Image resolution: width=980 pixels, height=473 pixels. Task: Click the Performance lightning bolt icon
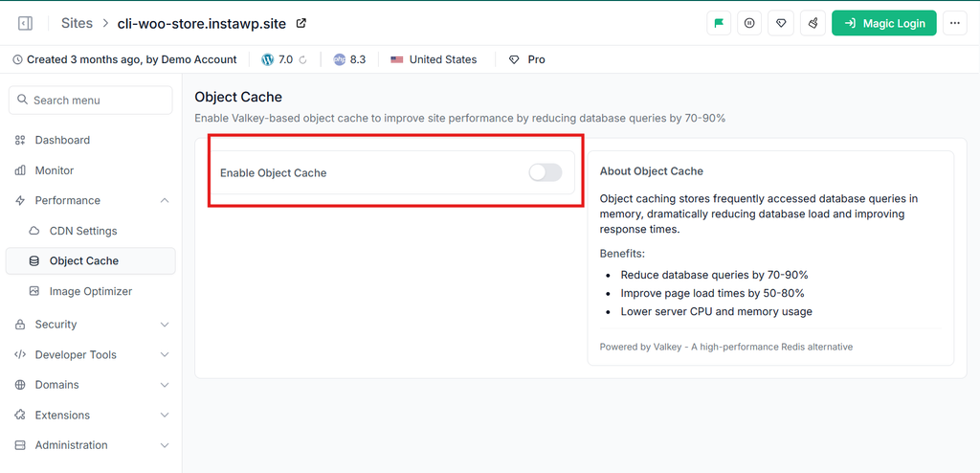(x=20, y=200)
